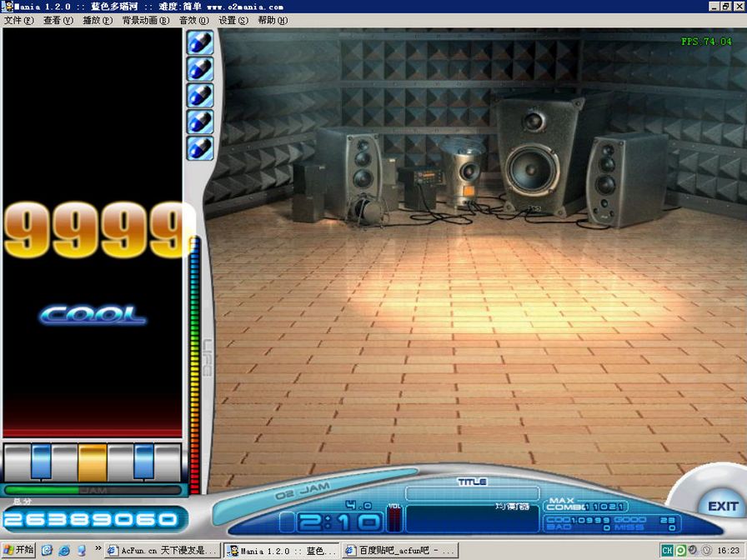The height and width of the screenshot is (560, 747).
Task: Click the 4.0 speed value above the timer
Action: pyautogui.click(x=358, y=505)
